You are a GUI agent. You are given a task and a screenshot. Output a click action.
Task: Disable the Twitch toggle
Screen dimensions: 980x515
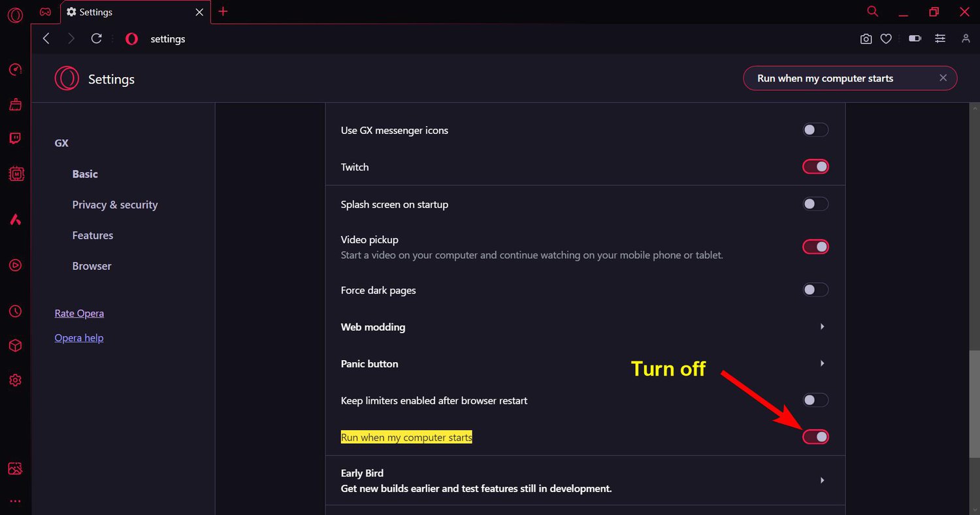click(815, 167)
